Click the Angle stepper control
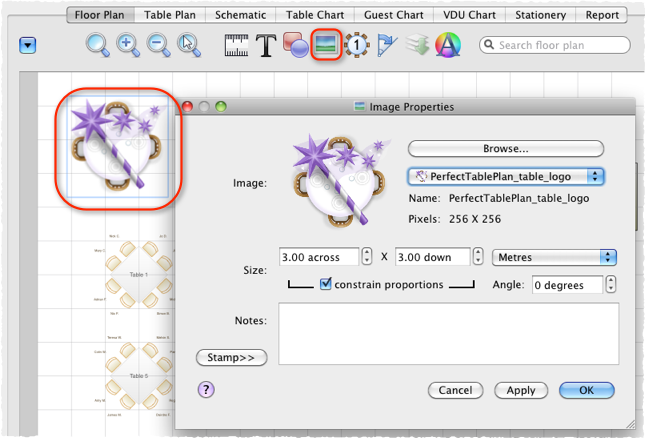Screen dimensions: 645x438 (x=611, y=285)
